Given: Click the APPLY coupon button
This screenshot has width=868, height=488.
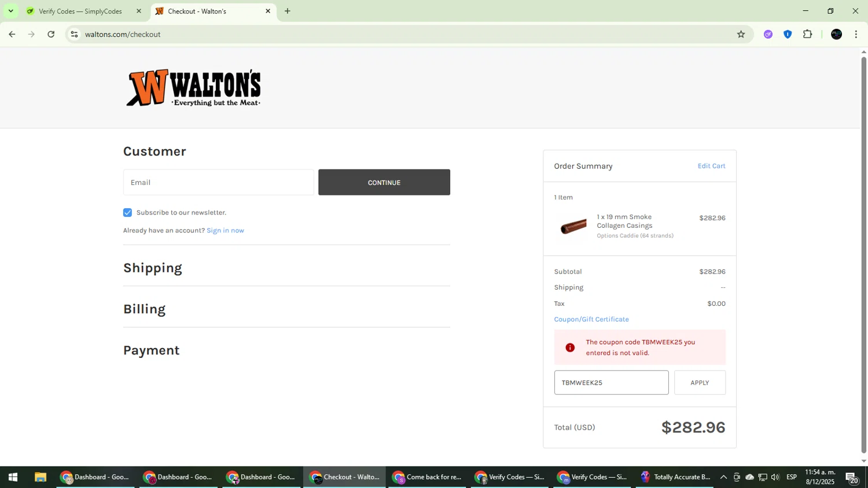Looking at the screenshot, I should [700, 383].
